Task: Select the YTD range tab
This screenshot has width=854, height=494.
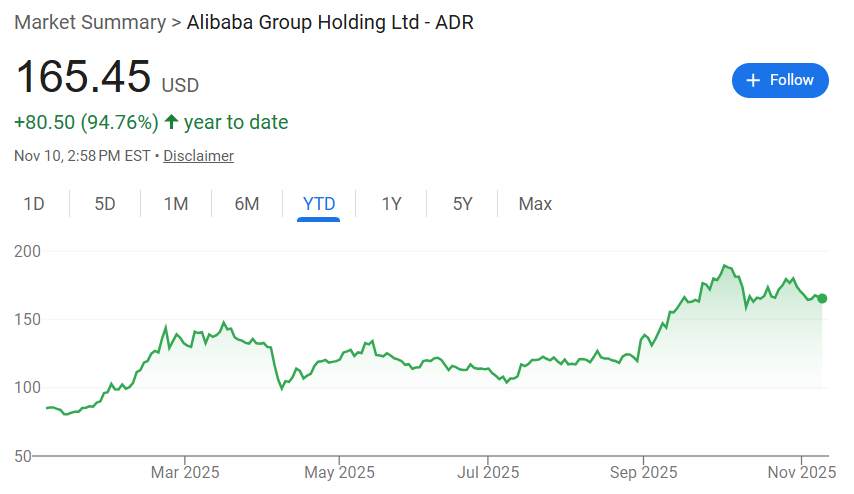Action: 319,204
